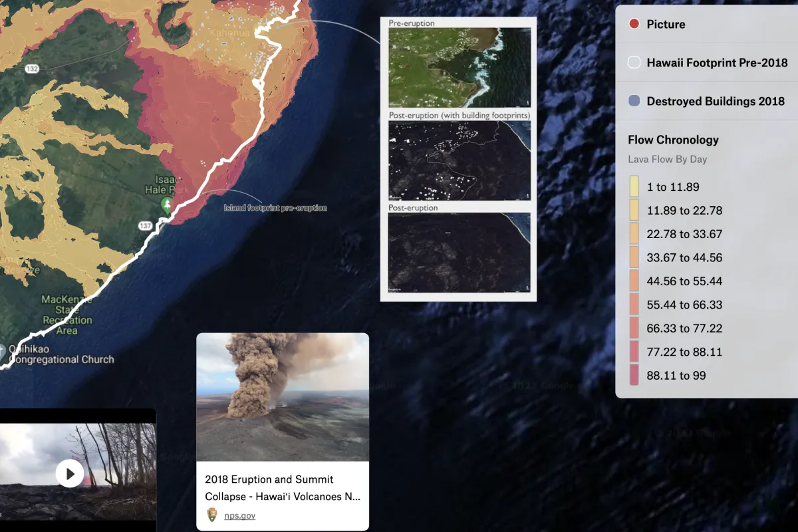Click the Destroyed Buildings 2018 label

pos(716,101)
